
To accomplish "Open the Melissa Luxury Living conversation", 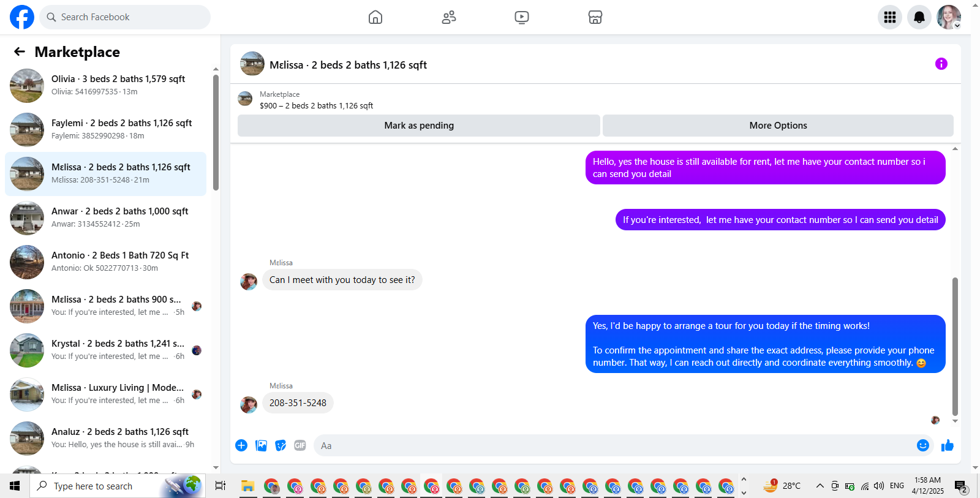I will (105, 394).
